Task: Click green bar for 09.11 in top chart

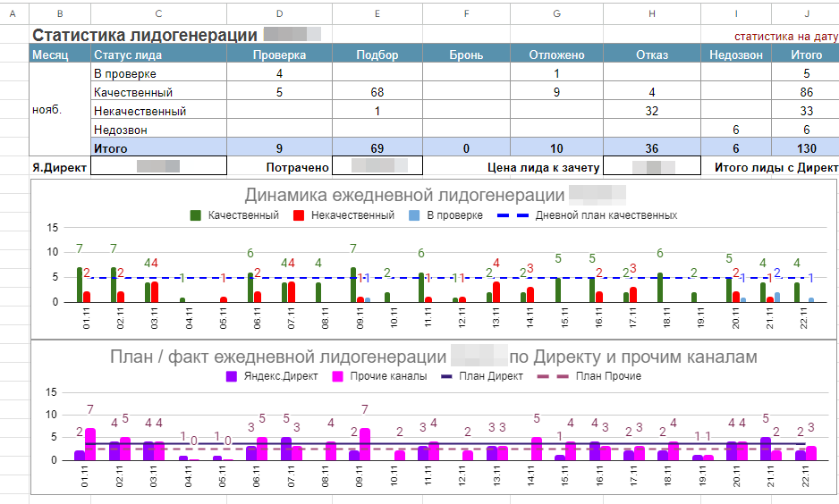Action: tap(353, 285)
